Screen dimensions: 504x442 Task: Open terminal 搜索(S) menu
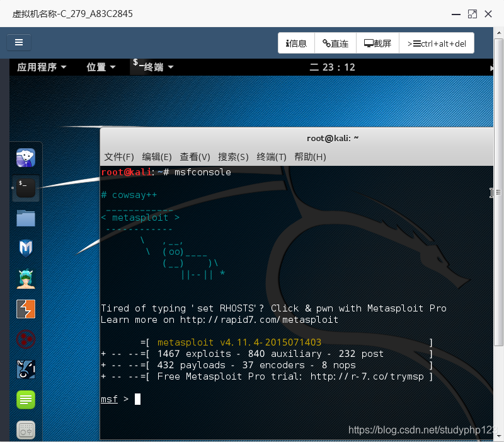233,157
